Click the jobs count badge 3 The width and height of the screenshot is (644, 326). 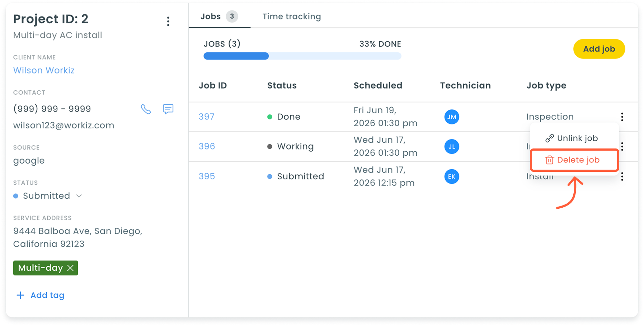(x=232, y=16)
